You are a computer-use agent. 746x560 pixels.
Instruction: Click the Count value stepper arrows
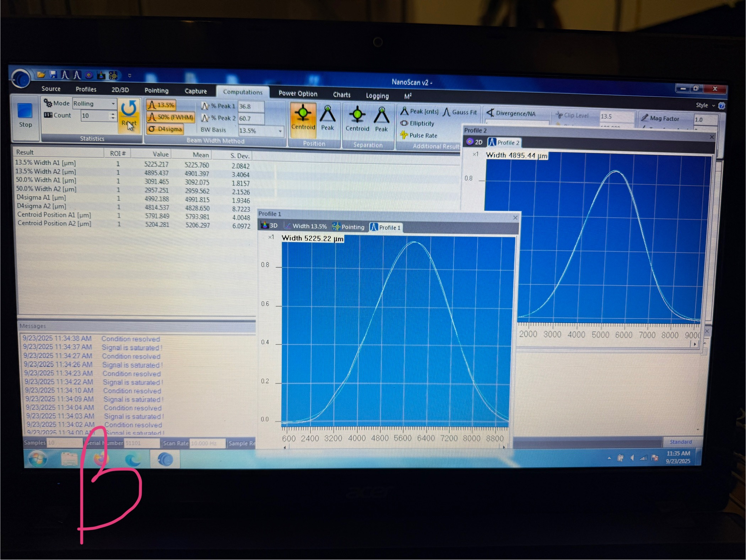113,116
